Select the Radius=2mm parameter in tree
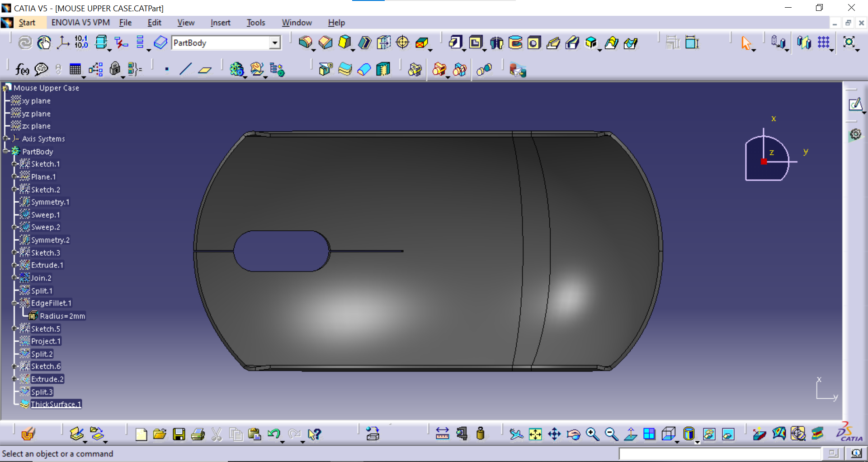Image resolution: width=868 pixels, height=462 pixels. [62, 316]
